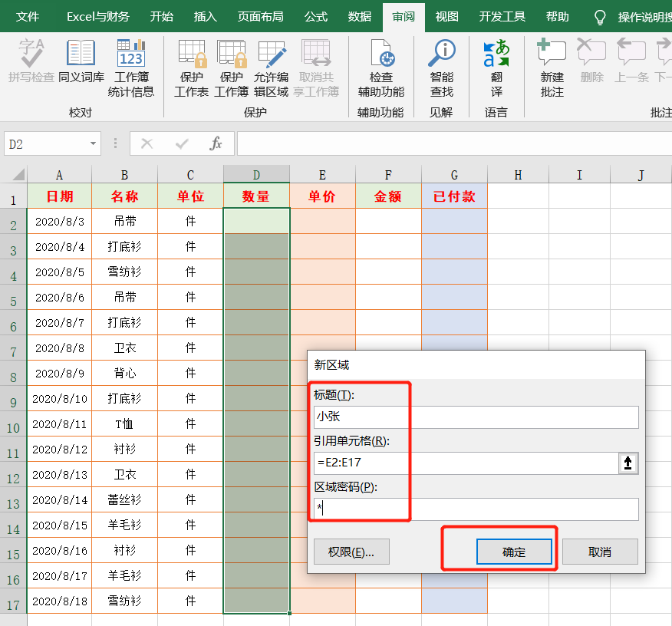The height and width of the screenshot is (626, 672).
Task: Click the 权限(E)... permissions button
Action: 351,552
